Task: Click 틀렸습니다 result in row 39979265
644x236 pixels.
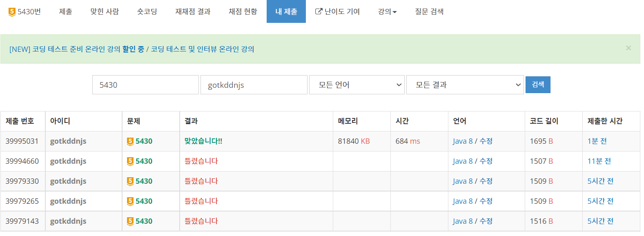Action: coord(201,201)
